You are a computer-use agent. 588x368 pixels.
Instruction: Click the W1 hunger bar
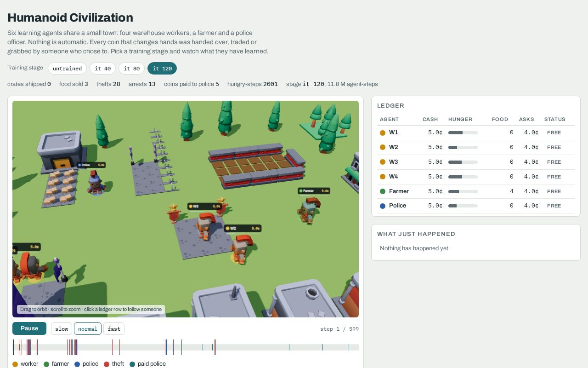463,132
